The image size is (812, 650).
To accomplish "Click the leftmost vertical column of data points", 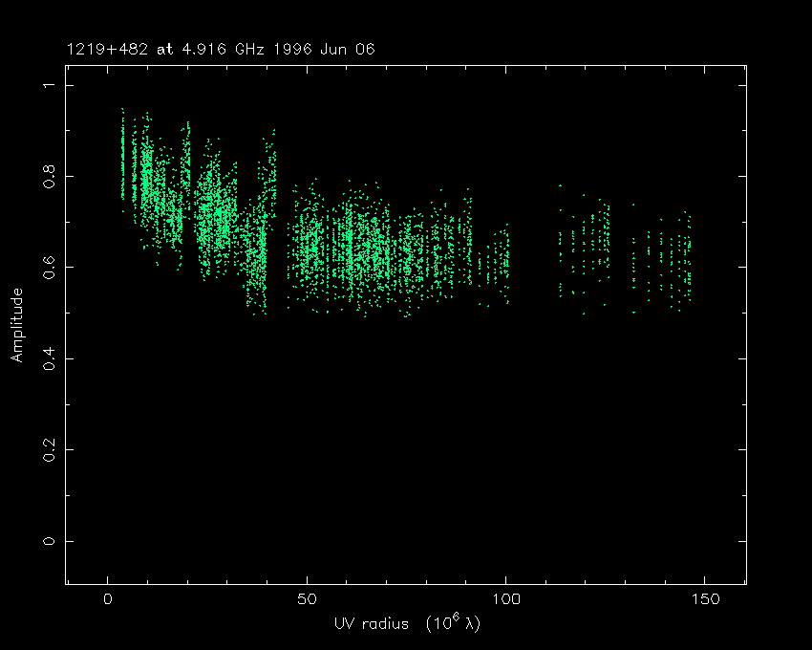I will point(122,158).
